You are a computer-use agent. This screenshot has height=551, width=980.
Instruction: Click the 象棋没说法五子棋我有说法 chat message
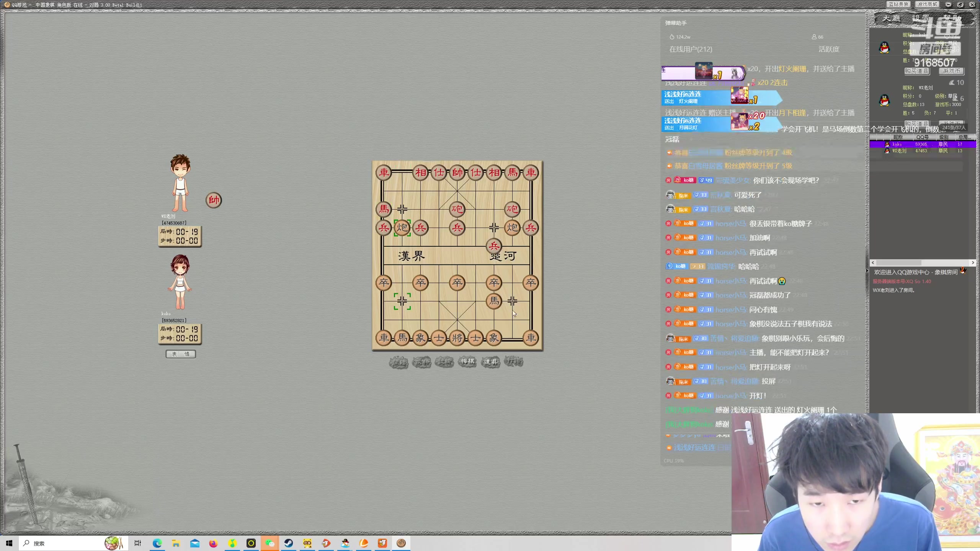click(791, 324)
